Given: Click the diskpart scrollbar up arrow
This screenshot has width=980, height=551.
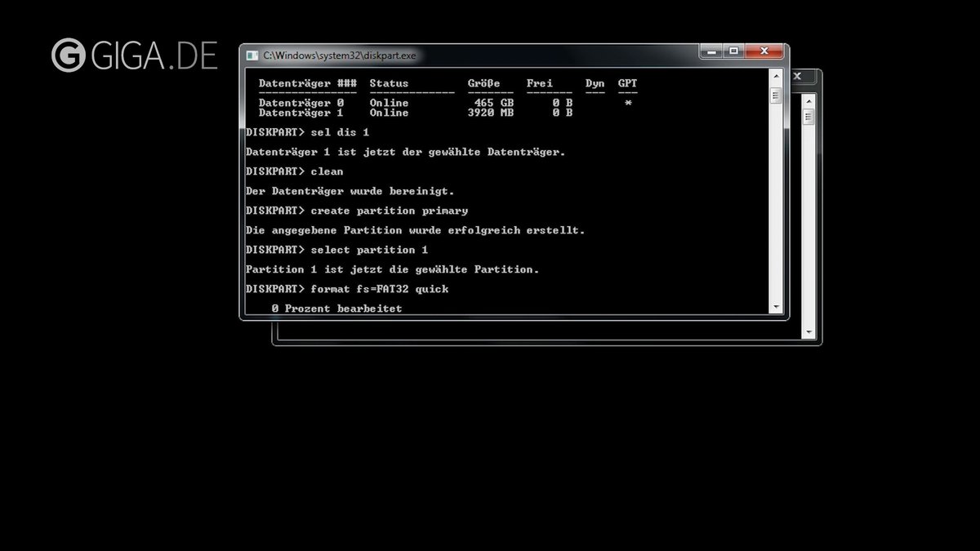Looking at the screenshot, I should click(x=776, y=76).
